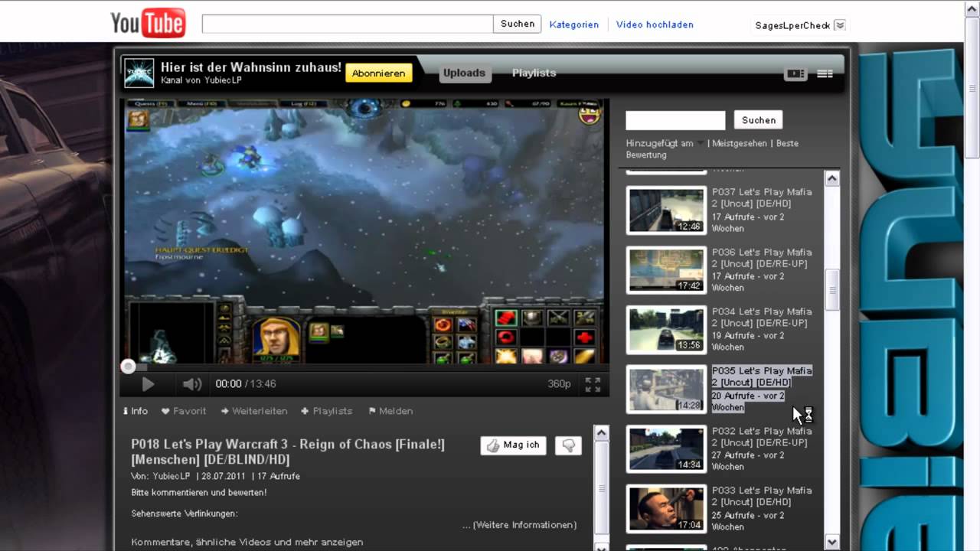Click the game hero portrait in video
Image resolution: width=980 pixels, height=551 pixels.
pyautogui.click(x=276, y=338)
